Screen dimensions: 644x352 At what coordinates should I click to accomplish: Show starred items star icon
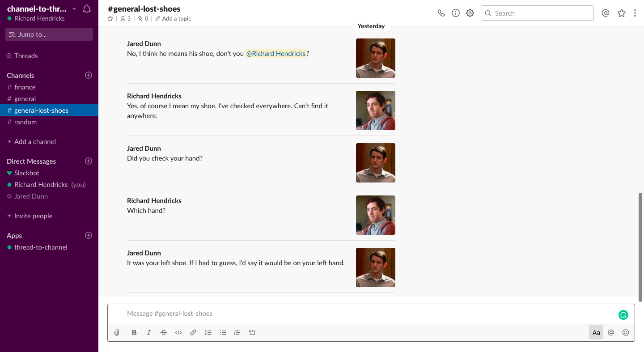pos(622,13)
